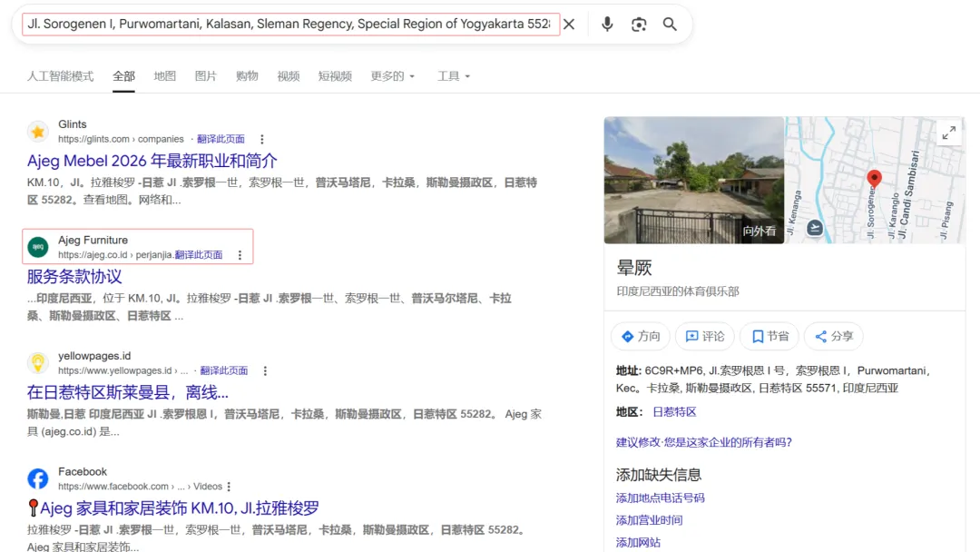Open Google Lens camera search
The image size is (980, 552).
[638, 25]
